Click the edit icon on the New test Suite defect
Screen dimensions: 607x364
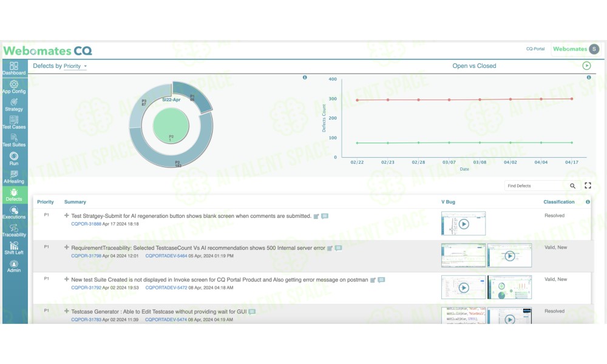(373, 280)
